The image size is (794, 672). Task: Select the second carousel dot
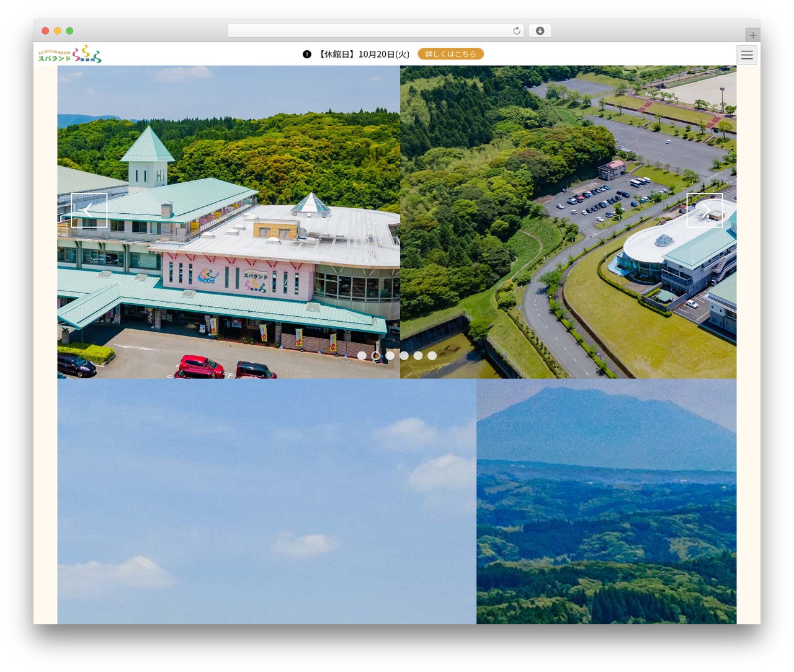point(376,355)
